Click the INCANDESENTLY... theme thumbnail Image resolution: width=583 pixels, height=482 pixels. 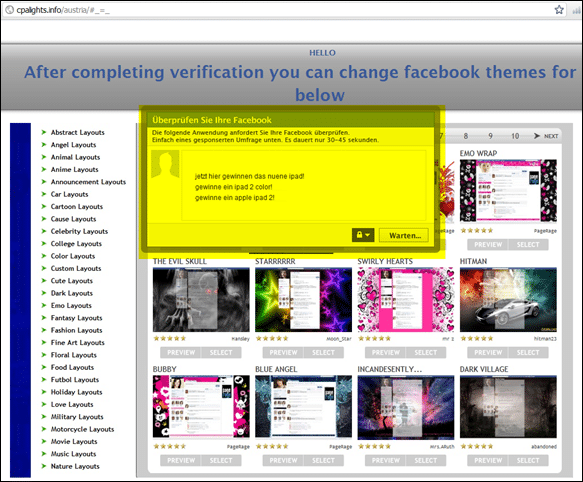406,407
